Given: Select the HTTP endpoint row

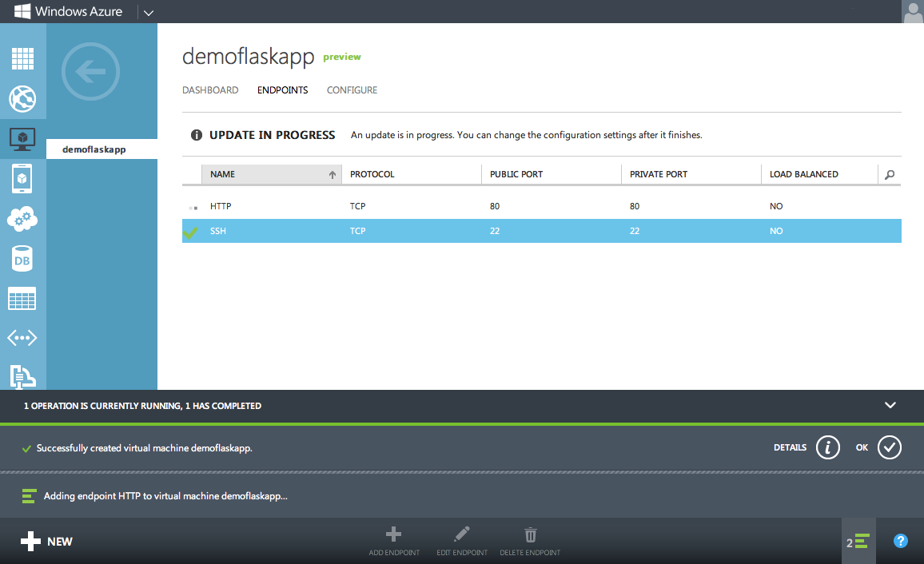Looking at the screenshot, I should (x=542, y=206).
